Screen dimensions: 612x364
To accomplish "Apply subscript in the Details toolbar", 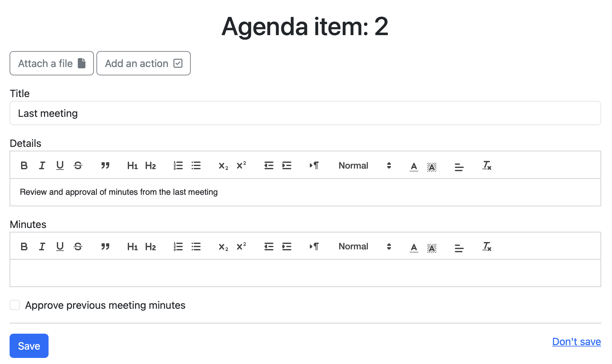I will pos(223,165).
